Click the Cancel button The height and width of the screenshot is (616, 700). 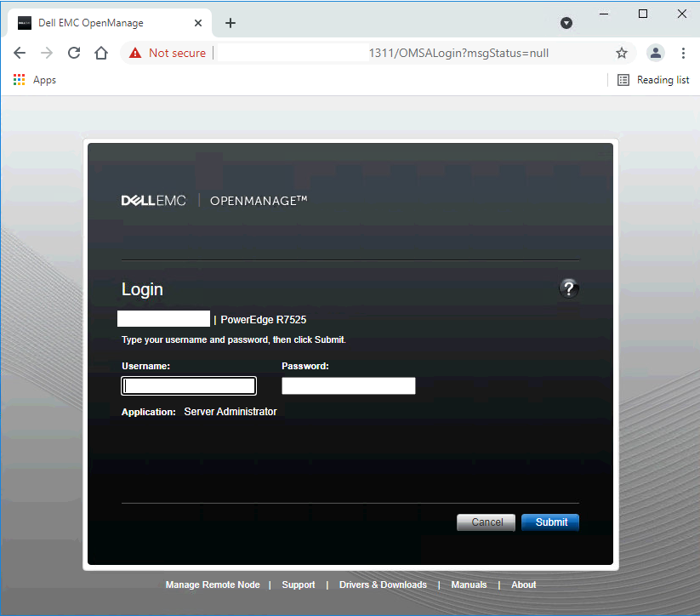pyautogui.click(x=487, y=522)
